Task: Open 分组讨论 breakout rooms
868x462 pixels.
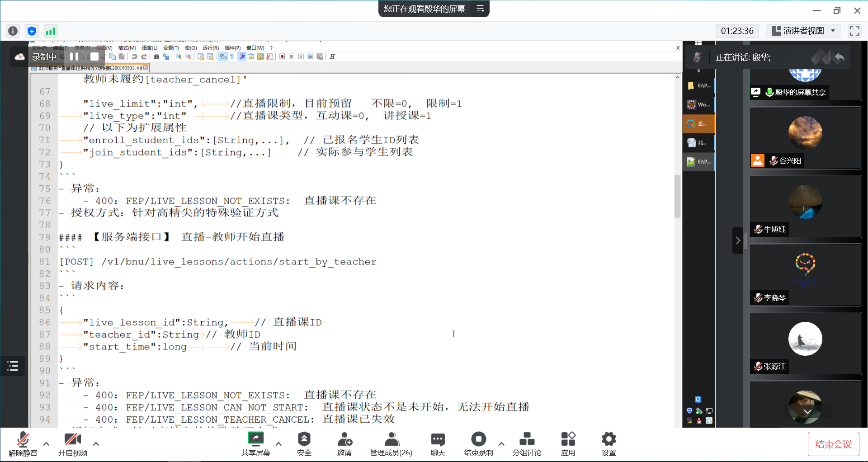Action: click(x=527, y=444)
